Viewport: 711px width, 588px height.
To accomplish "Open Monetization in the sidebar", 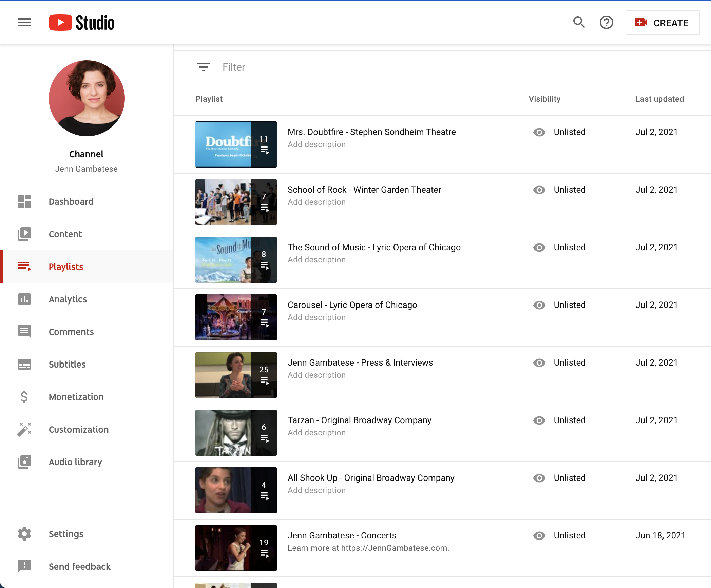I will 87,397.
